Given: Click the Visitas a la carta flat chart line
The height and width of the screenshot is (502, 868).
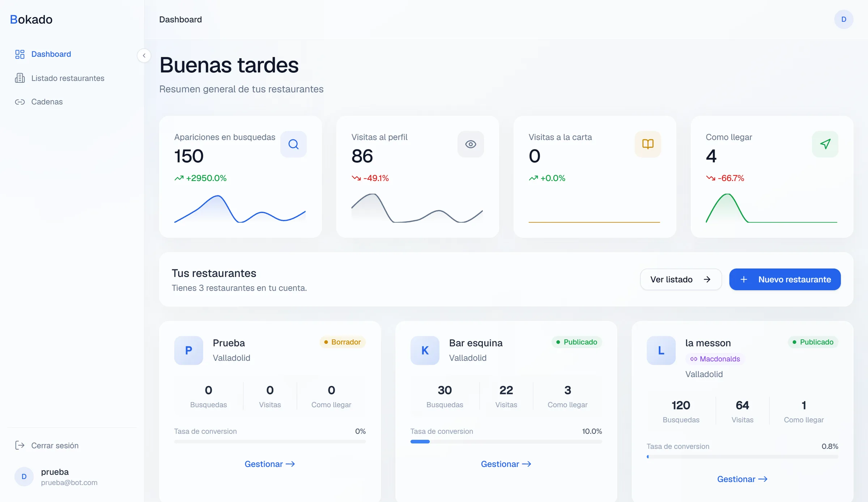Looking at the screenshot, I should (594, 222).
